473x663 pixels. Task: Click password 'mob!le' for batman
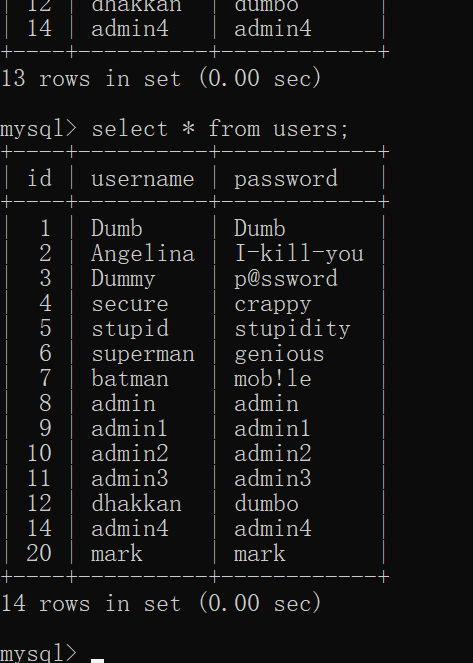273,378
